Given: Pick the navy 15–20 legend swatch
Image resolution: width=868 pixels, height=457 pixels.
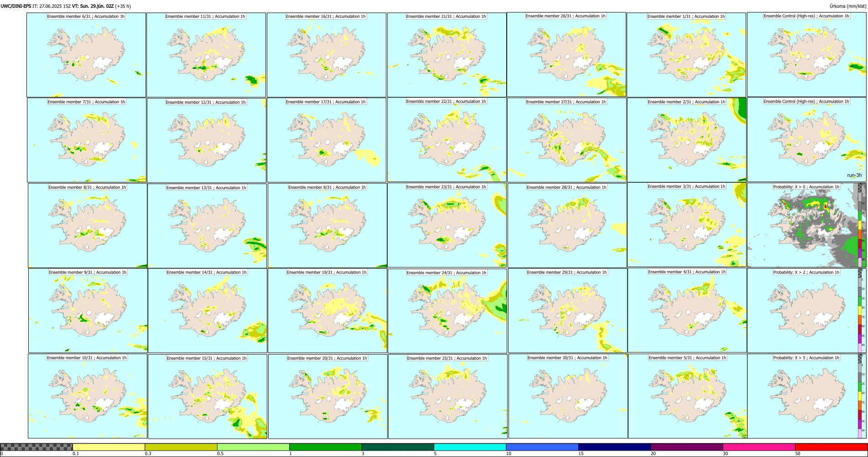Looking at the screenshot, I should [614, 447].
